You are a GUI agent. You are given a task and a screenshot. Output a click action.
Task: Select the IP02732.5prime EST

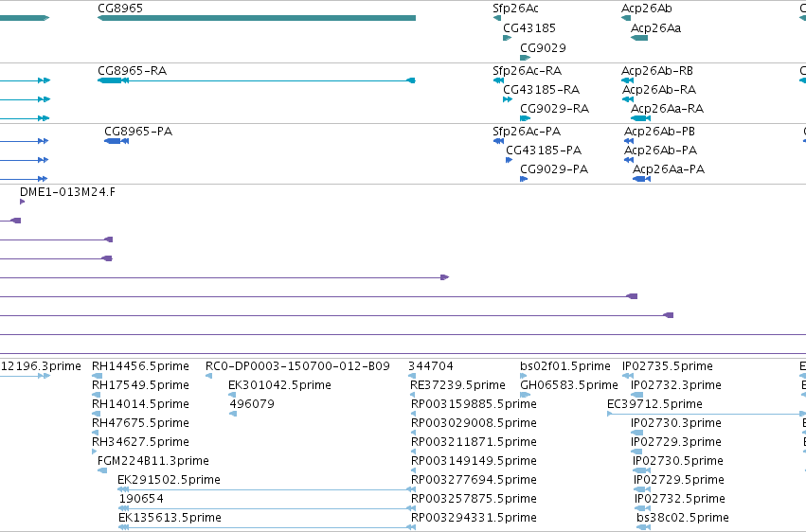pyautogui.click(x=642, y=508)
